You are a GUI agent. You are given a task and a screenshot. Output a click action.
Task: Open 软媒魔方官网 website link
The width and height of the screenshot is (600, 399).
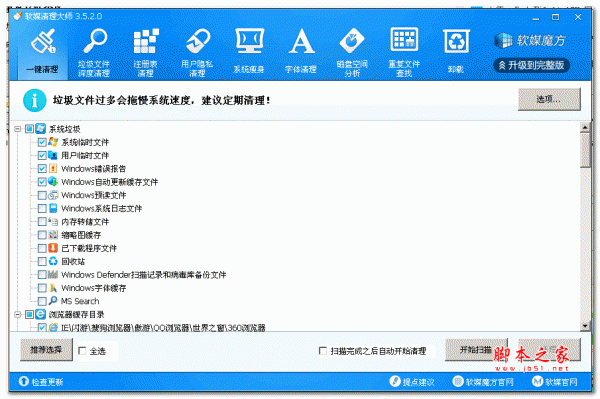(483, 381)
